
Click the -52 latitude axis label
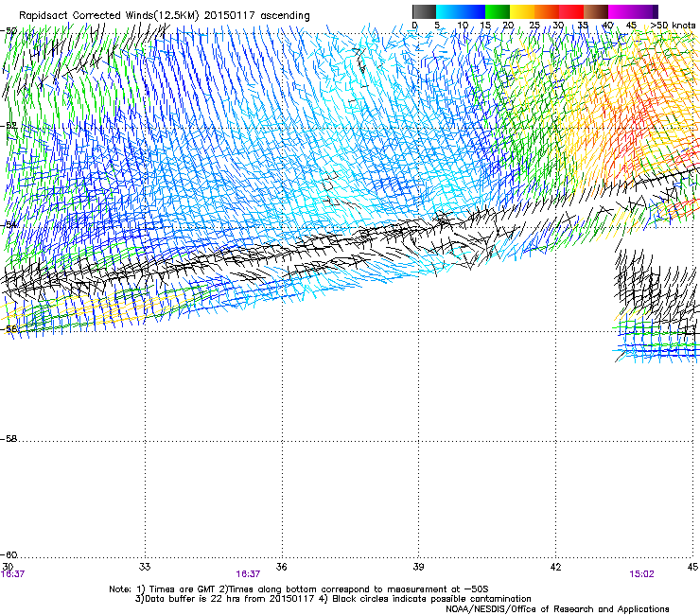pos(9,126)
